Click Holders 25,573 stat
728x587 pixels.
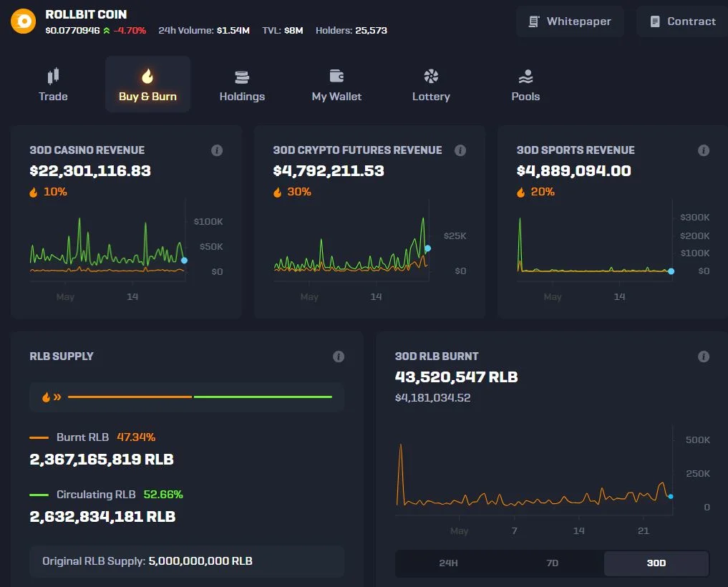coord(351,31)
